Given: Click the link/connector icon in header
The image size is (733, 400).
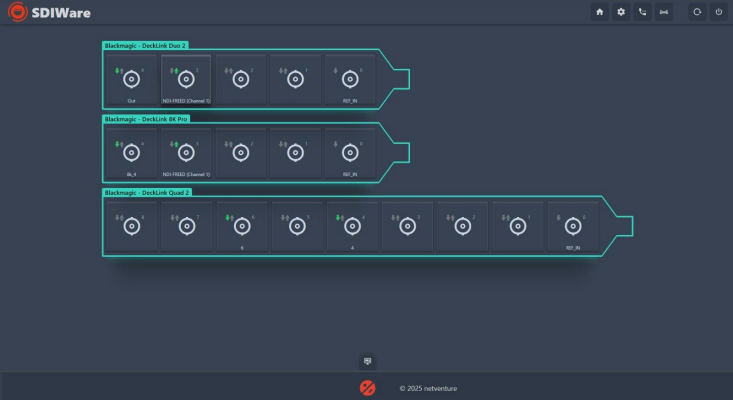Looking at the screenshot, I should pyautogui.click(x=664, y=12).
